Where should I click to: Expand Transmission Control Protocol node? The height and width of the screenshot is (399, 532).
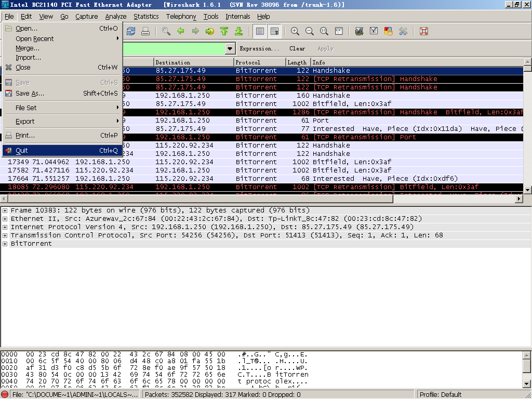tap(5, 235)
